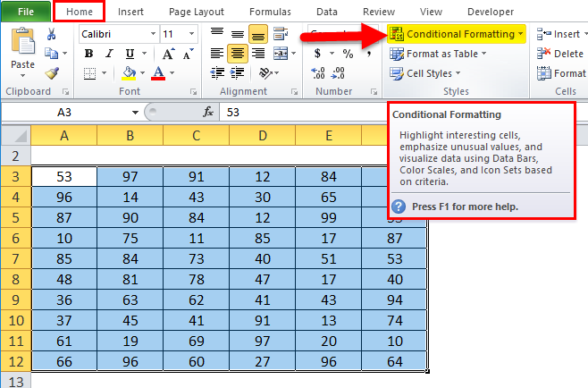Select column B header
The width and height of the screenshot is (588, 388).
pyautogui.click(x=130, y=136)
